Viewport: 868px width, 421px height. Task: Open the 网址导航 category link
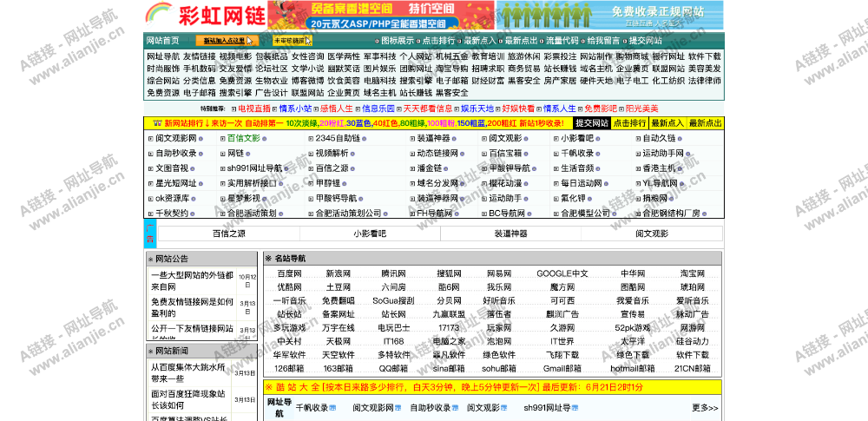(163, 56)
